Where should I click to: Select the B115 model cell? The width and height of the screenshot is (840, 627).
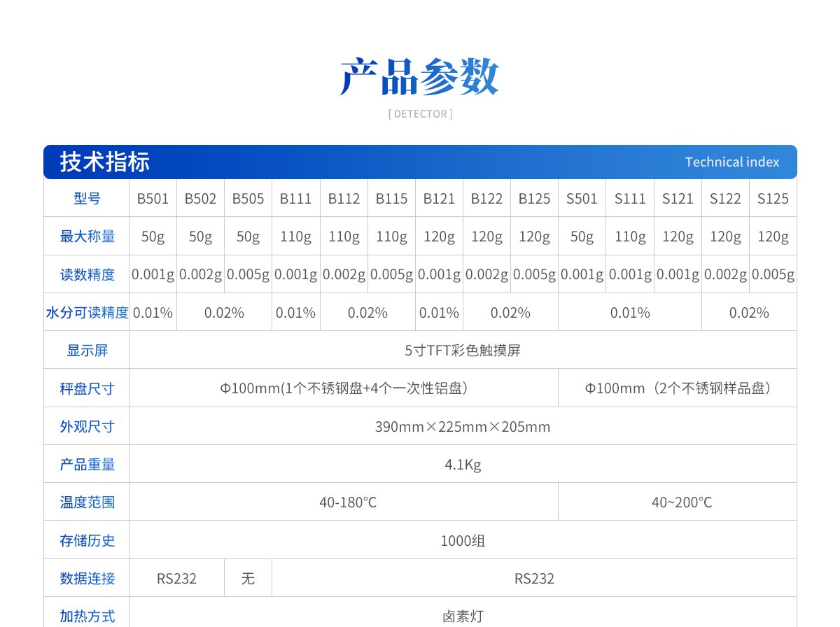tap(391, 199)
